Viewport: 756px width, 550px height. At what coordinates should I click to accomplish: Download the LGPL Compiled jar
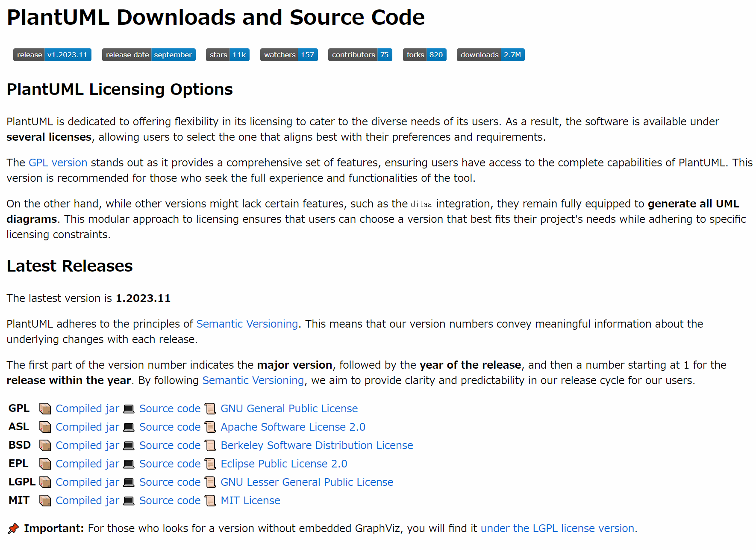click(x=87, y=482)
